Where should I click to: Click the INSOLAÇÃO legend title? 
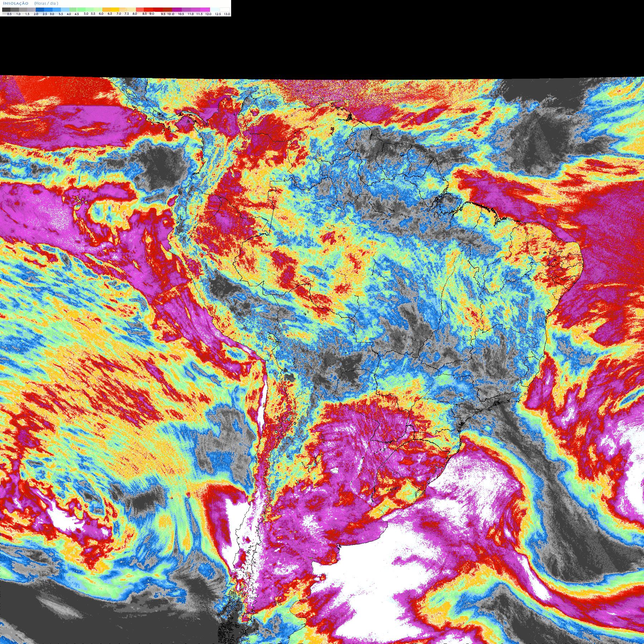[16, 3]
